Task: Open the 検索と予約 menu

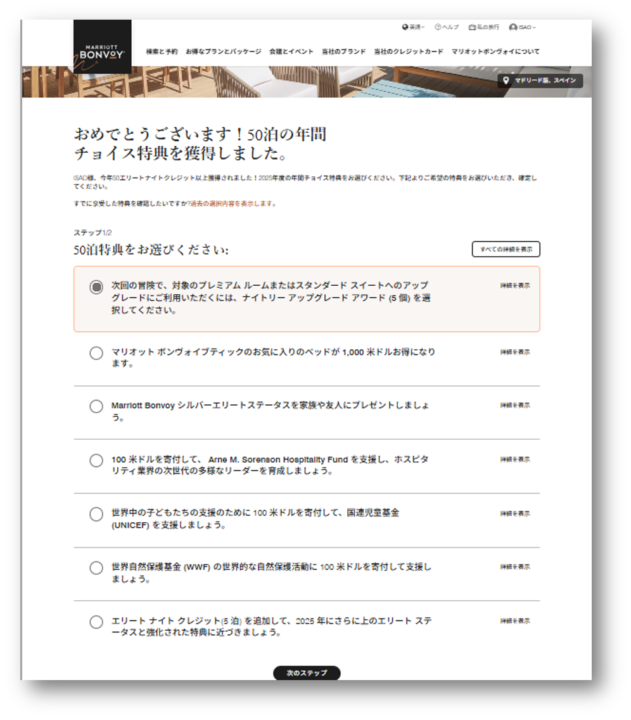Action: [x=162, y=51]
